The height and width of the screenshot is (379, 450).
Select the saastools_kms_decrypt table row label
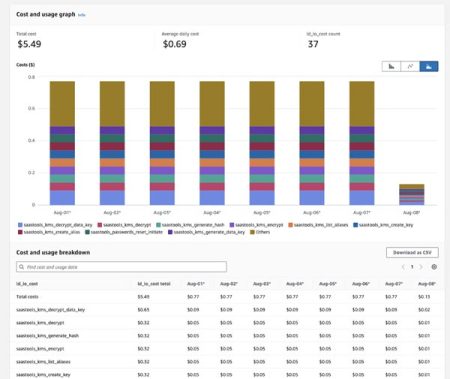(40, 323)
